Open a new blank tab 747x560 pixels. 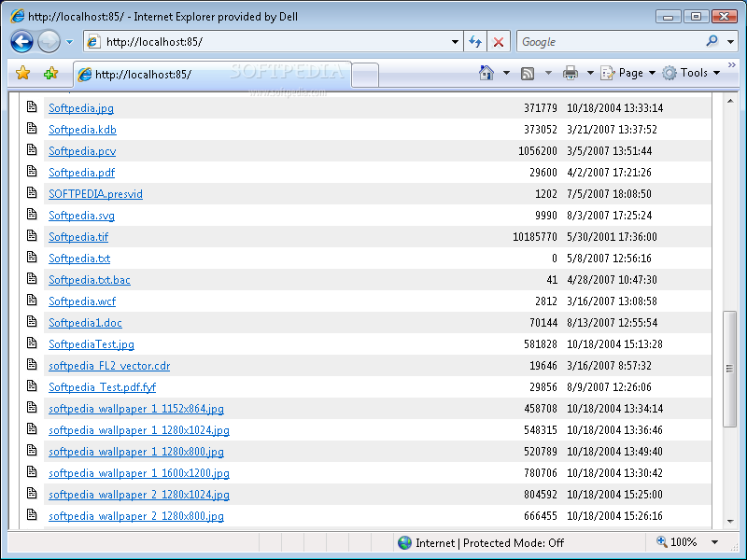tap(365, 75)
